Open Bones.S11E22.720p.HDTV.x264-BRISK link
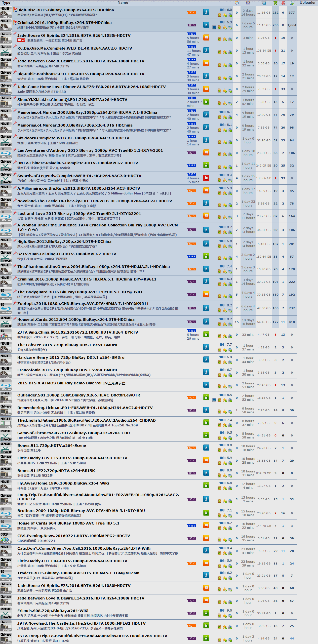Screen dimensions: 318x644 point(56,471)
